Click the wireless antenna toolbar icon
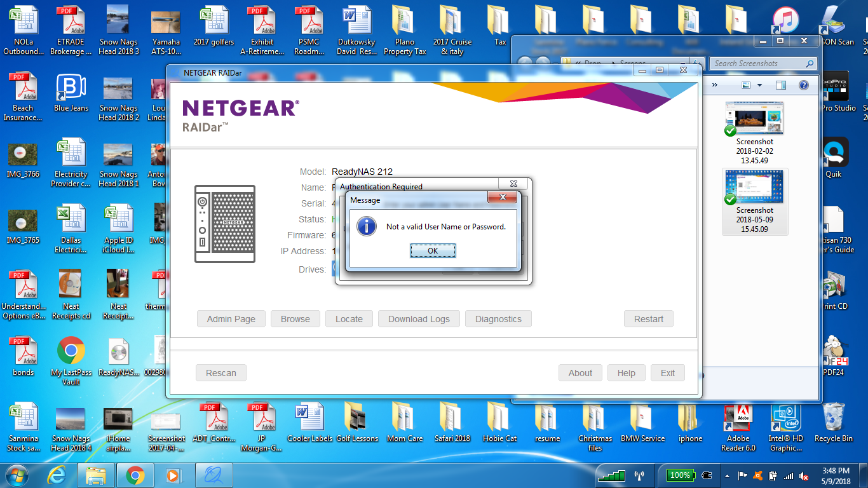The image size is (868, 488). click(x=639, y=475)
